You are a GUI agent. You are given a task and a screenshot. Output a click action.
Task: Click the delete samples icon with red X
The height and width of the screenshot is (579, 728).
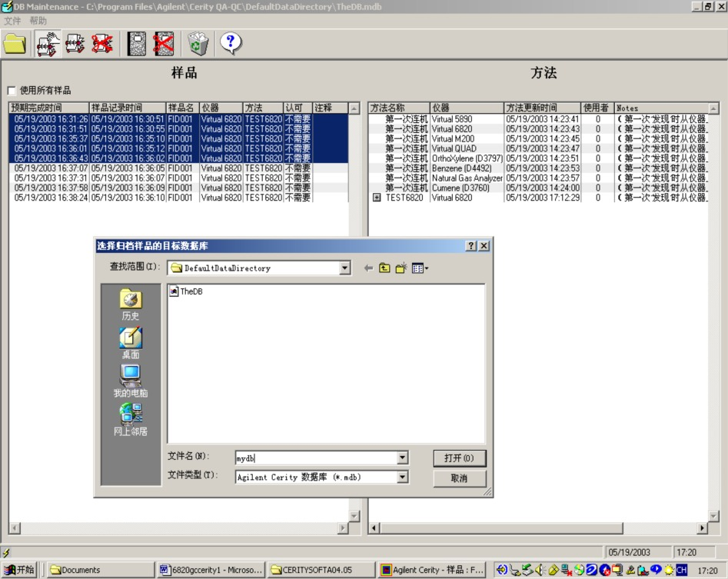102,44
